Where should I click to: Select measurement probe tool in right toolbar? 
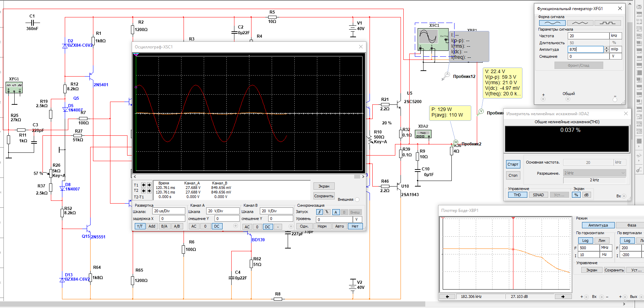pos(639,156)
